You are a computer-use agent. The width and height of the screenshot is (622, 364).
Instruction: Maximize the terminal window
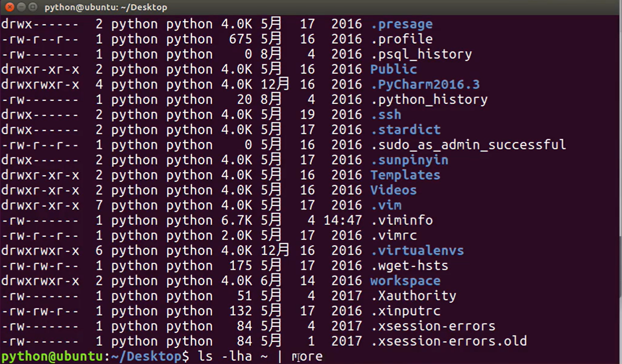point(33,7)
